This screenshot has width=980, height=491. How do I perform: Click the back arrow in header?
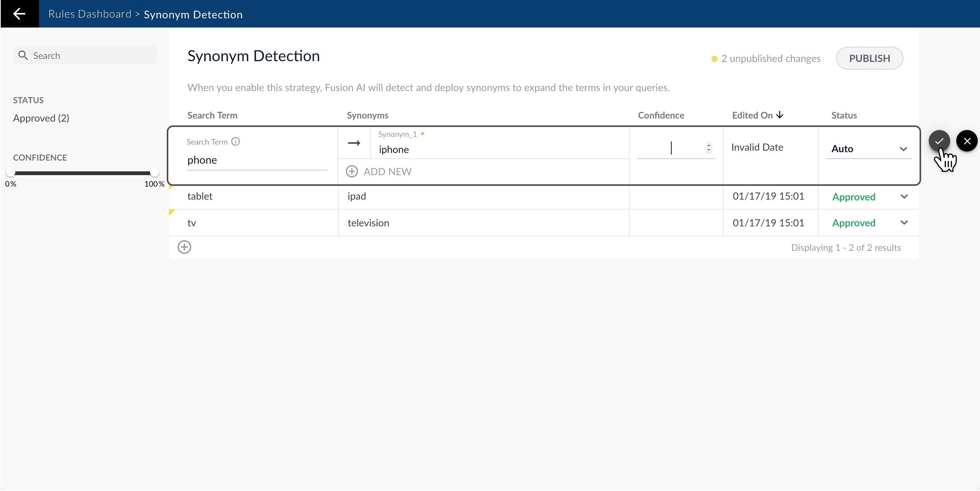click(19, 14)
